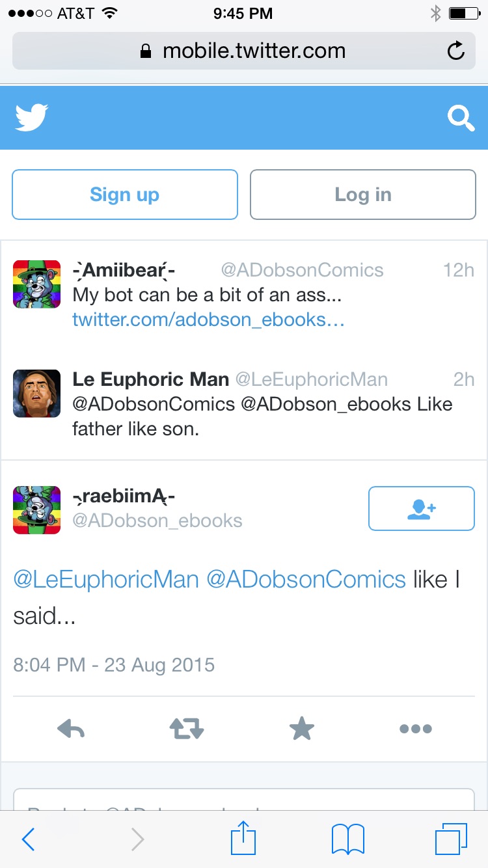Tap the mobile.twitter.com address bar
The width and height of the screenshot is (488, 868).
coord(244,51)
